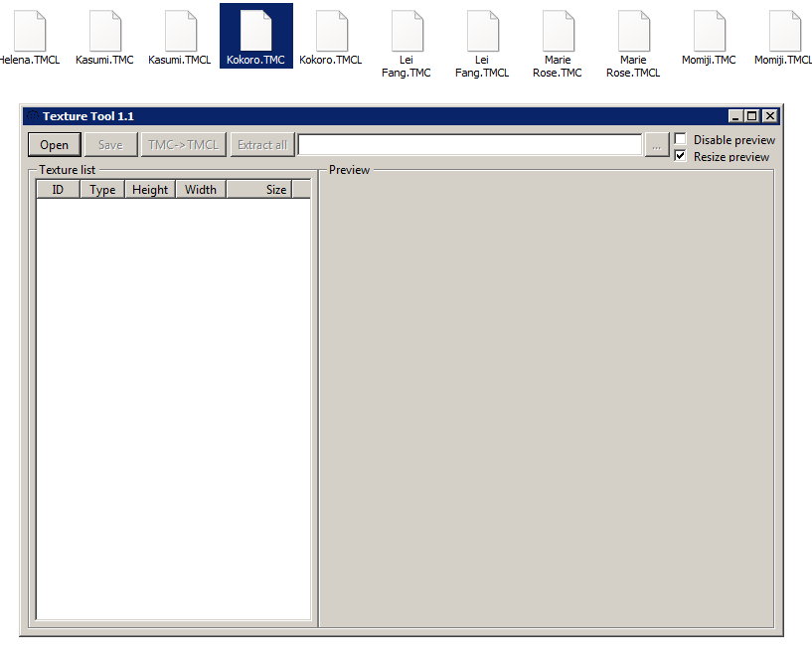Select the Lei Fang.TMC file
Screen dimensions: 812x663
pos(406,32)
